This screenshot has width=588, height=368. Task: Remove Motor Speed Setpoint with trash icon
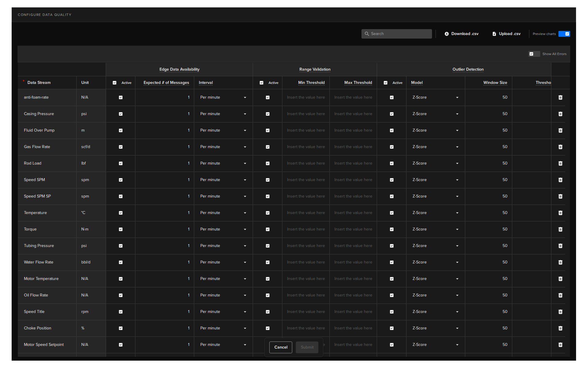(560, 345)
